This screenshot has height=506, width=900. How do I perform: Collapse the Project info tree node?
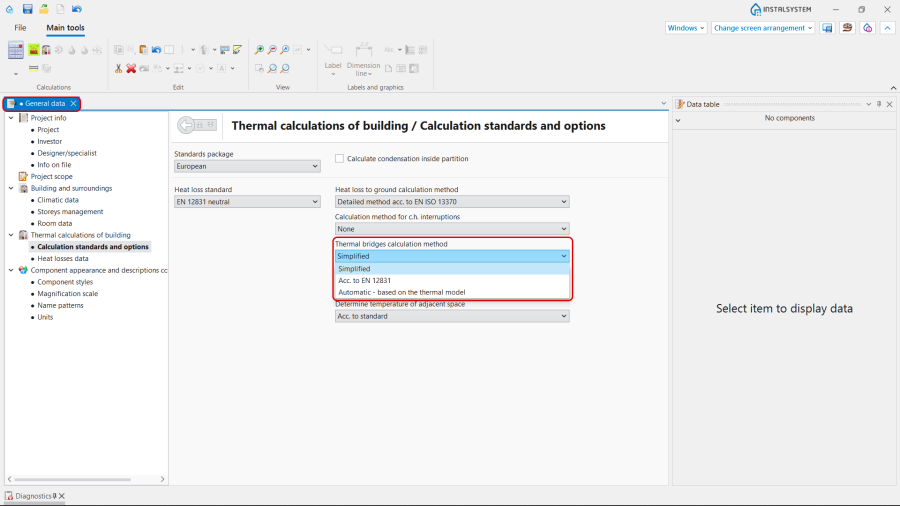[x=11, y=118]
